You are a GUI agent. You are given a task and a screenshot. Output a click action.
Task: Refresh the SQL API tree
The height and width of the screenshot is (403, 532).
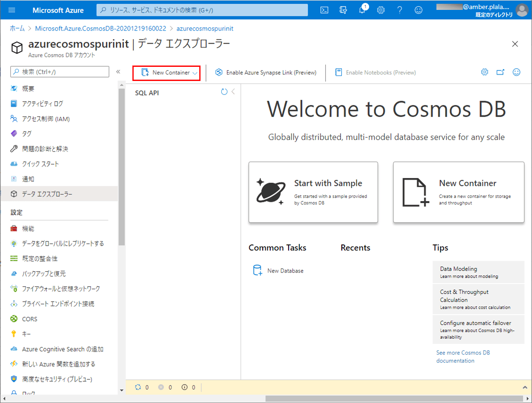[224, 92]
